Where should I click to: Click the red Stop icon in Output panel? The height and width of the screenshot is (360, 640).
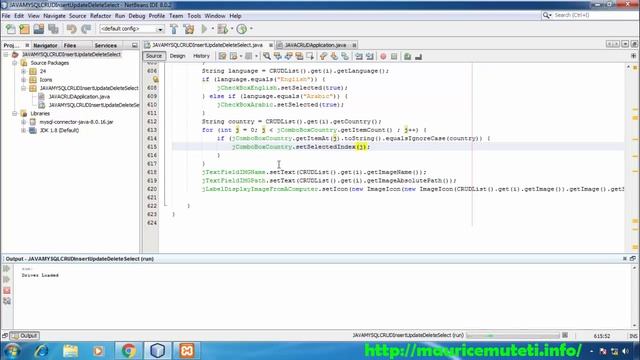7,290
